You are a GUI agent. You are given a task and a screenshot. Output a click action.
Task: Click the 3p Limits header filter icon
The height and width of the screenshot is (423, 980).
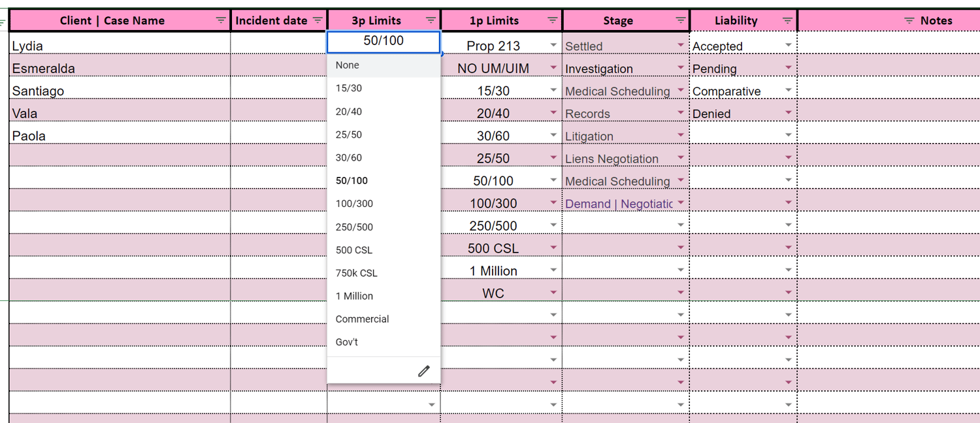click(x=431, y=21)
